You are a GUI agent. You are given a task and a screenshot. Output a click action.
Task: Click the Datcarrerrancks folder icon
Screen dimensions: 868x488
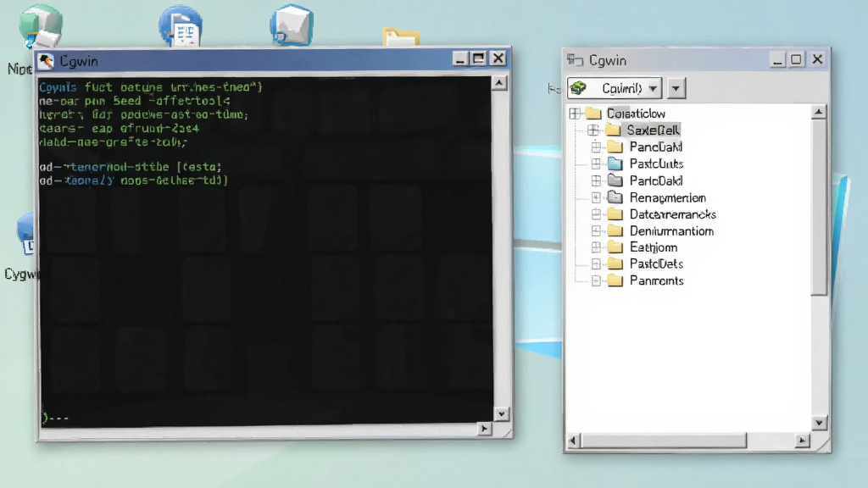point(615,214)
